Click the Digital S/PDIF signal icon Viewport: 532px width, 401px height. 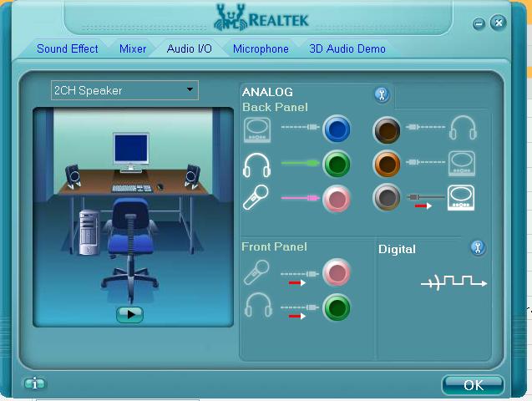pos(453,282)
